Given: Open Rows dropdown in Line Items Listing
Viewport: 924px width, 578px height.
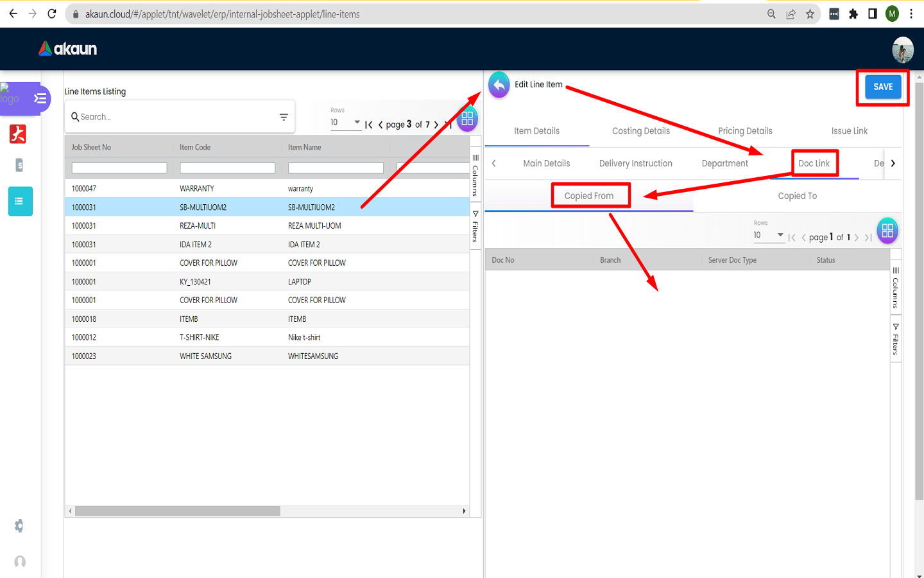Looking at the screenshot, I should 346,123.
